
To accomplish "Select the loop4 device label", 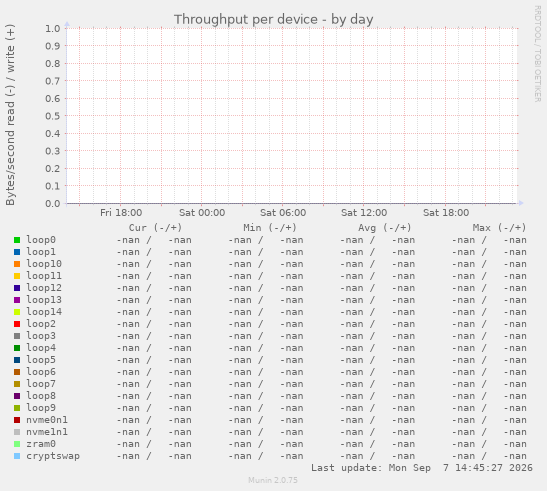I will (x=41, y=348).
